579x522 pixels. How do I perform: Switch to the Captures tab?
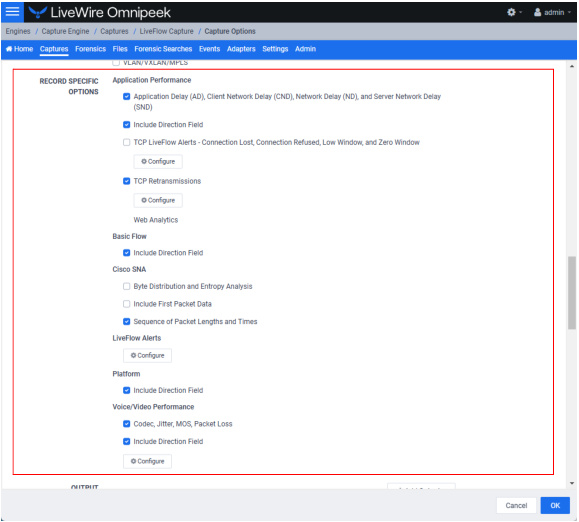[54, 49]
